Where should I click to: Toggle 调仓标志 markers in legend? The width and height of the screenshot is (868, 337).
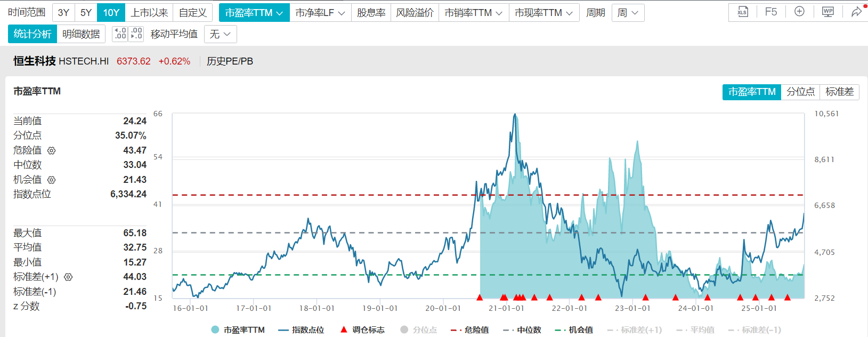point(362,330)
